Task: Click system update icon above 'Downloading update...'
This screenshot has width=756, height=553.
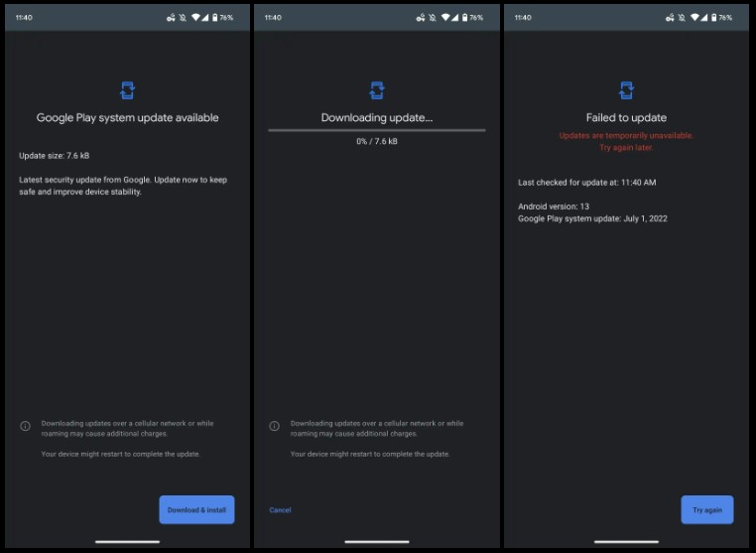Action: click(377, 90)
